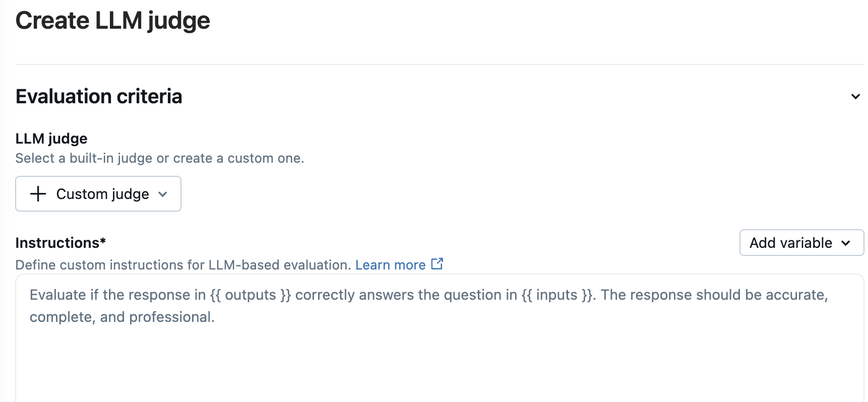The image size is (868, 402).
Task: Follow the Learn more link
Action: (x=391, y=264)
